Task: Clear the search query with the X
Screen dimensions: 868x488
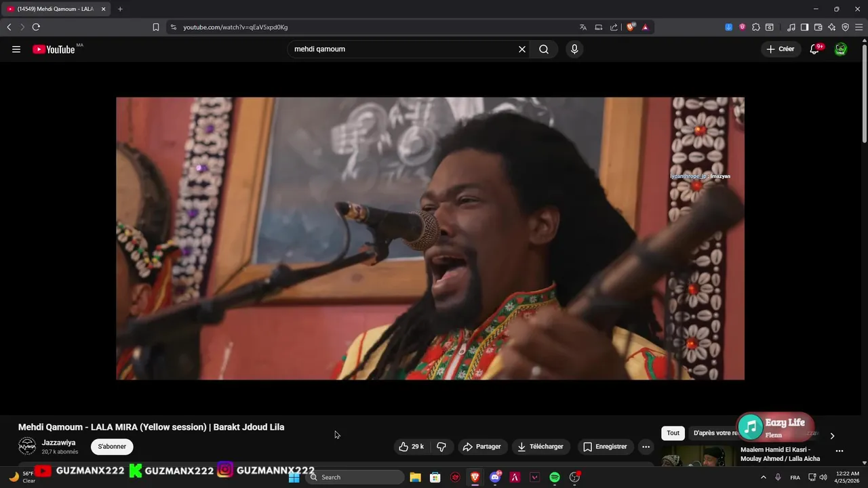Action: [x=522, y=49]
